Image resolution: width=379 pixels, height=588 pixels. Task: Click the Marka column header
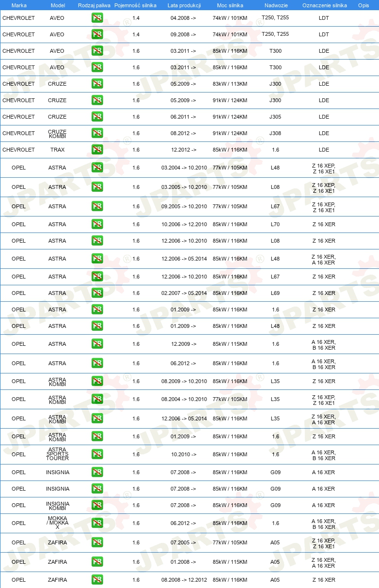[x=19, y=5]
